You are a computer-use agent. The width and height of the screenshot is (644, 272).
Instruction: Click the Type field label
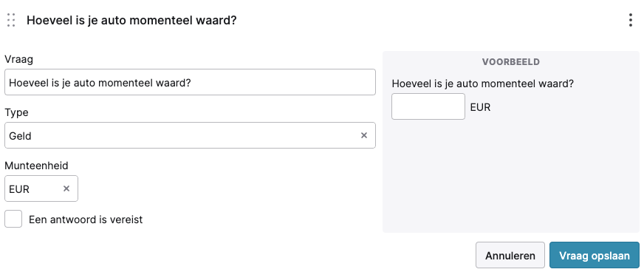[16, 112]
